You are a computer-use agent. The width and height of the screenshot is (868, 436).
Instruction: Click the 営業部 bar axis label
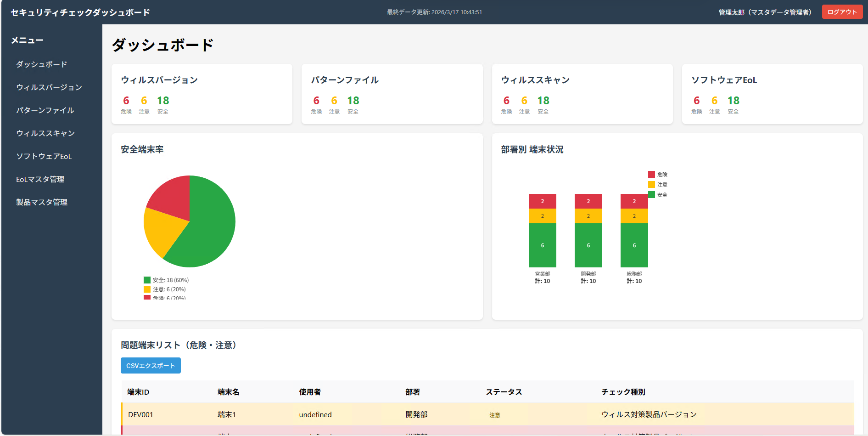pyautogui.click(x=543, y=274)
